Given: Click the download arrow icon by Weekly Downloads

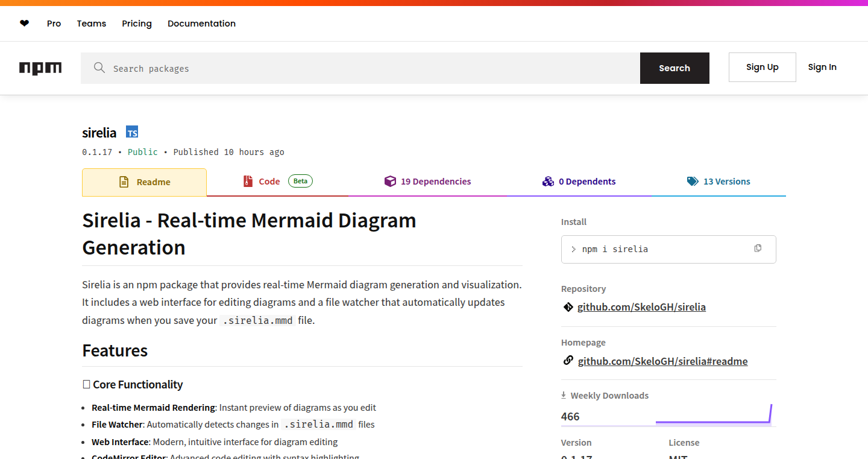Looking at the screenshot, I should coord(564,395).
